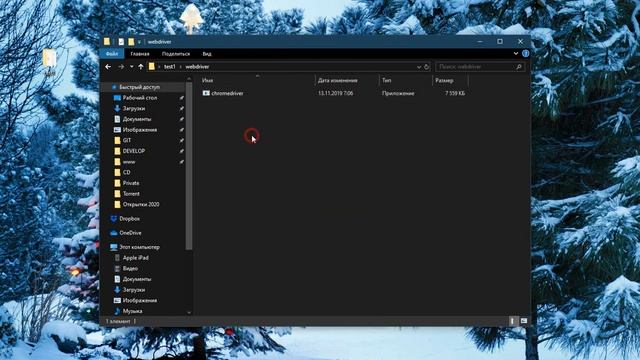
Task: Open Рабочий стол in the sidebar
Action: [x=140, y=98]
